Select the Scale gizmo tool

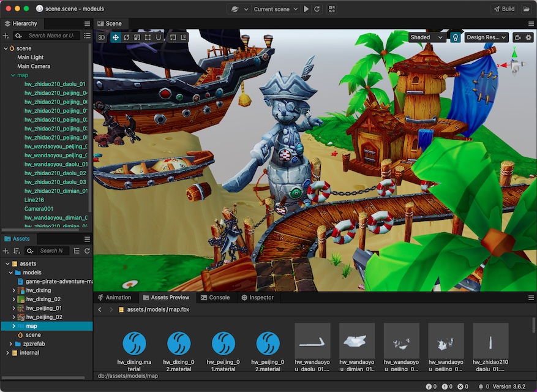pyautogui.click(x=137, y=37)
